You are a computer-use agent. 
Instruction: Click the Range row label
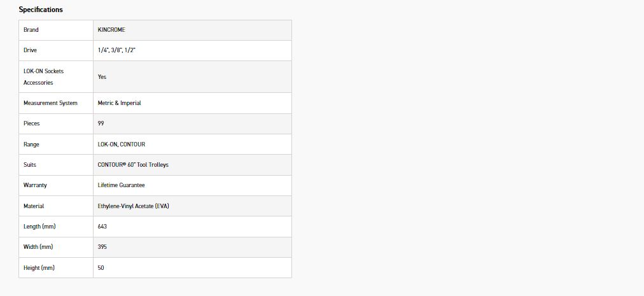click(x=31, y=144)
